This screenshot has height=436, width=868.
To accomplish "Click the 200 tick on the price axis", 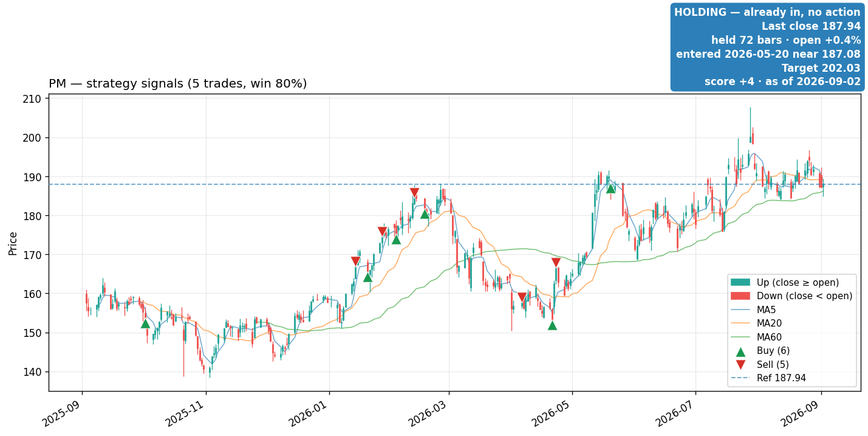I will click(x=33, y=138).
